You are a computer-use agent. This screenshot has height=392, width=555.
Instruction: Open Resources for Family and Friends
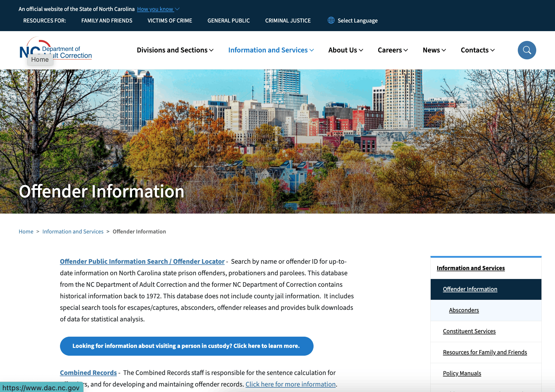point(485,352)
